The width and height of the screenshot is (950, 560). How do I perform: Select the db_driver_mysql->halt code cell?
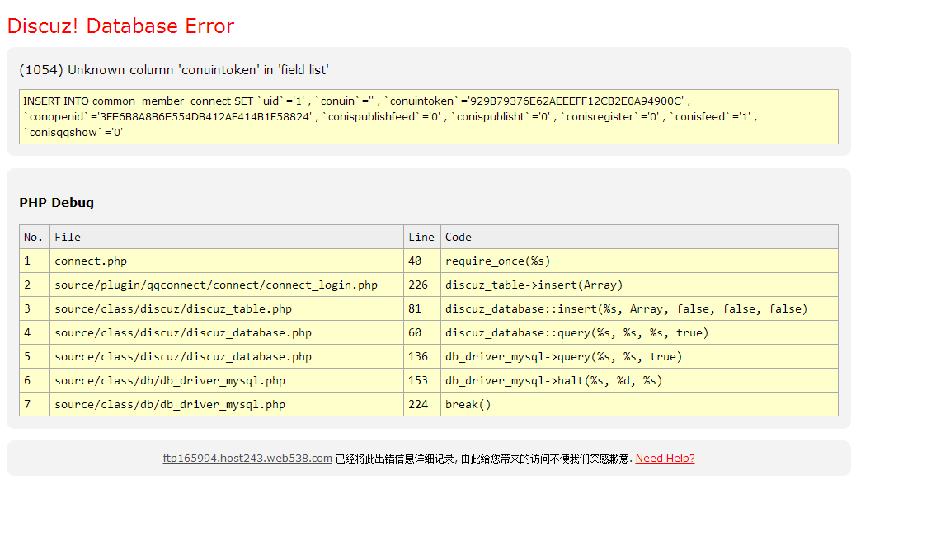pos(639,380)
